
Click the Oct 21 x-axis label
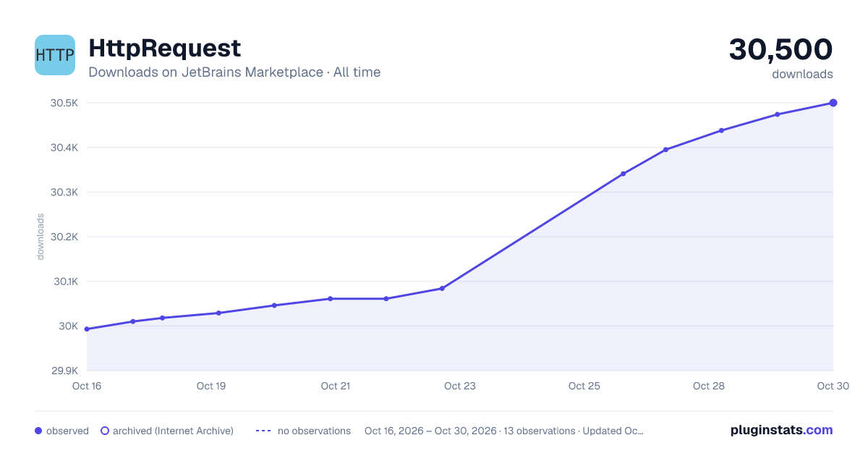(x=336, y=386)
